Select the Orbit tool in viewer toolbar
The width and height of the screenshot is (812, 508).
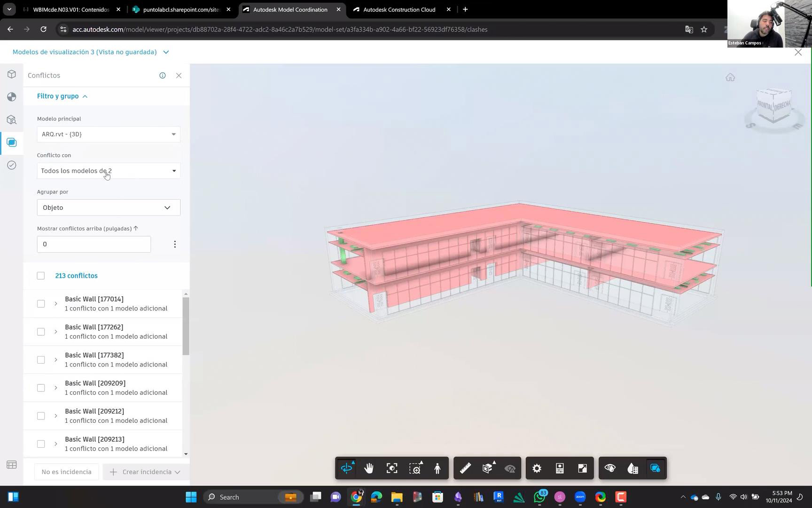[346, 468]
